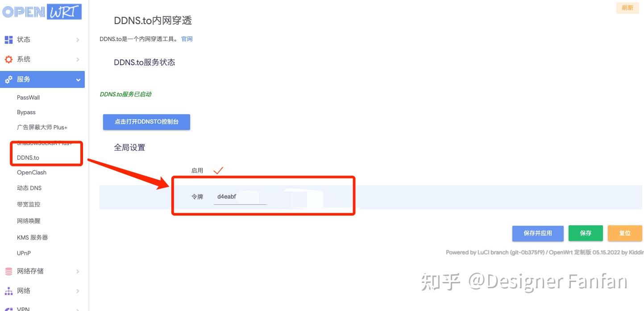644x311 pixels.
Task: Open 广告屏蔽大师 Plus+ page
Action: coord(42,127)
